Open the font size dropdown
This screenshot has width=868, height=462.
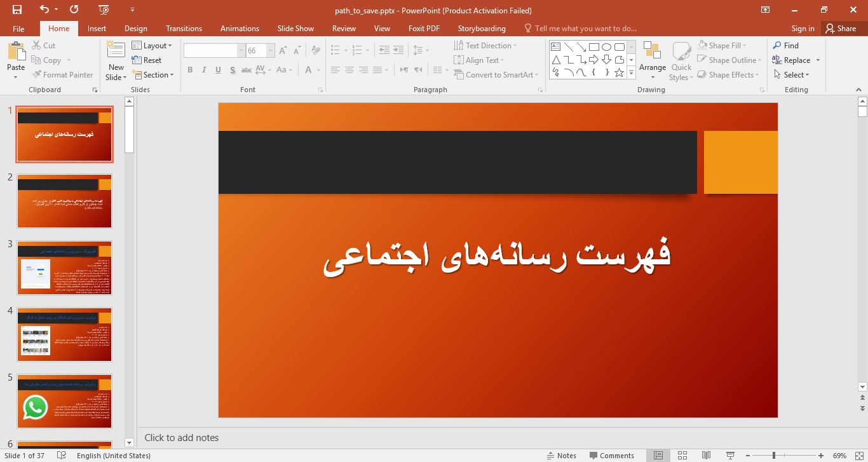click(x=271, y=51)
